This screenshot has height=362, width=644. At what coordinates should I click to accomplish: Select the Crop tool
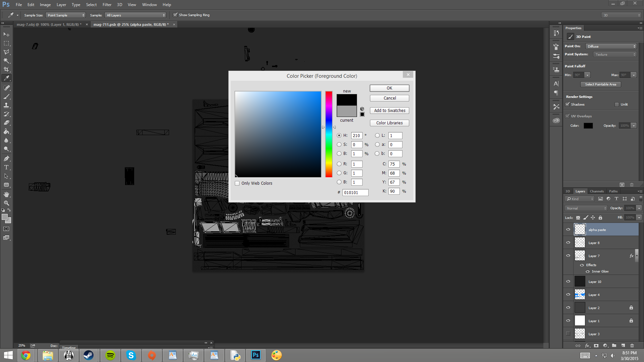coord(6,69)
